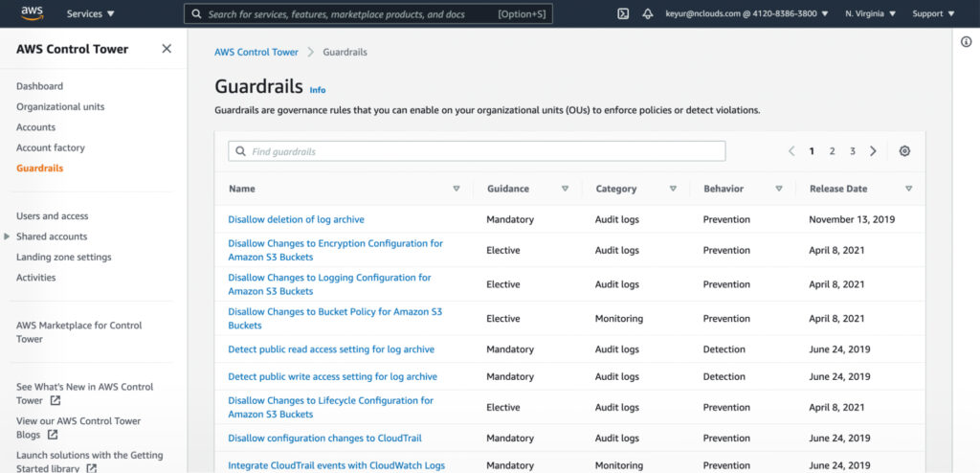Sort by Guidance column arrow
The height and width of the screenshot is (473, 980).
coord(565,189)
